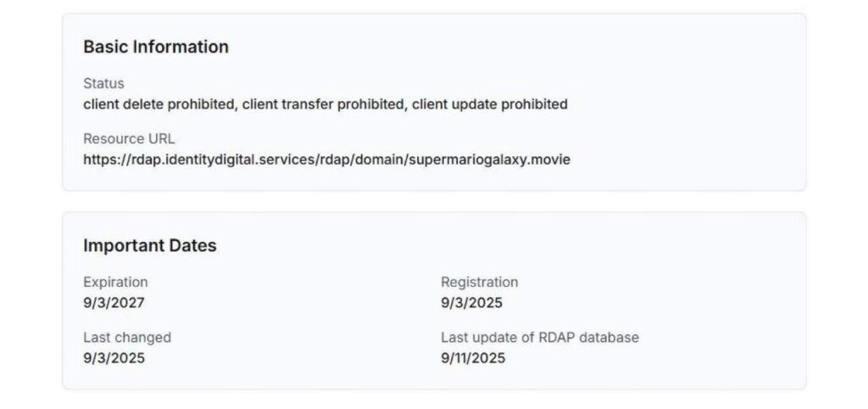868x409 pixels.
Task: Select the date value under Last changed
Action: [x=114, y=357]
